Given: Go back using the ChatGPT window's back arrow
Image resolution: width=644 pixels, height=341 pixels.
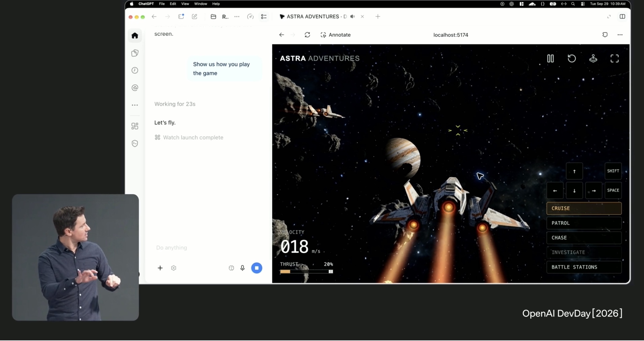Looking at the screenshot, I should click(x=154, y=17).
